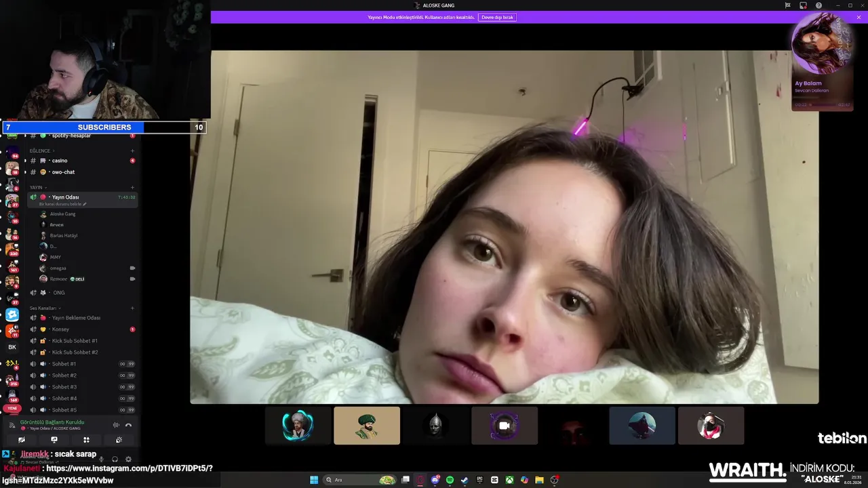Join the Sohbet #1 voice channel
The width and height of the screenshot is (868, 488).
click(81, 364)
